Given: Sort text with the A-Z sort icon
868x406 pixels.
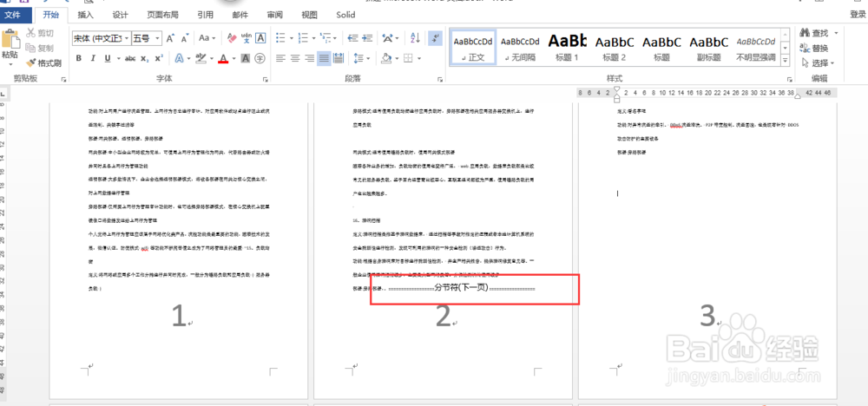Looking at the screenshot, I should click(415, 38).
